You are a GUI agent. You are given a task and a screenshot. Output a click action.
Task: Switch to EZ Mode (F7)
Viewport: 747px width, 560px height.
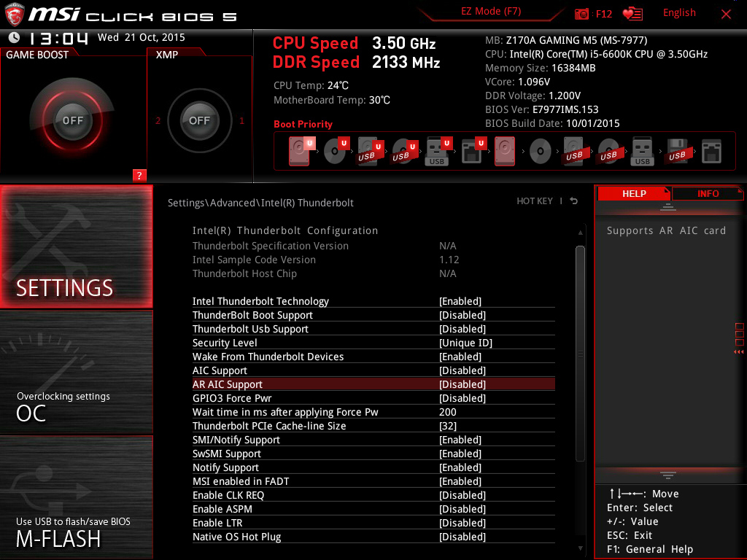click(x=491, y=12)
